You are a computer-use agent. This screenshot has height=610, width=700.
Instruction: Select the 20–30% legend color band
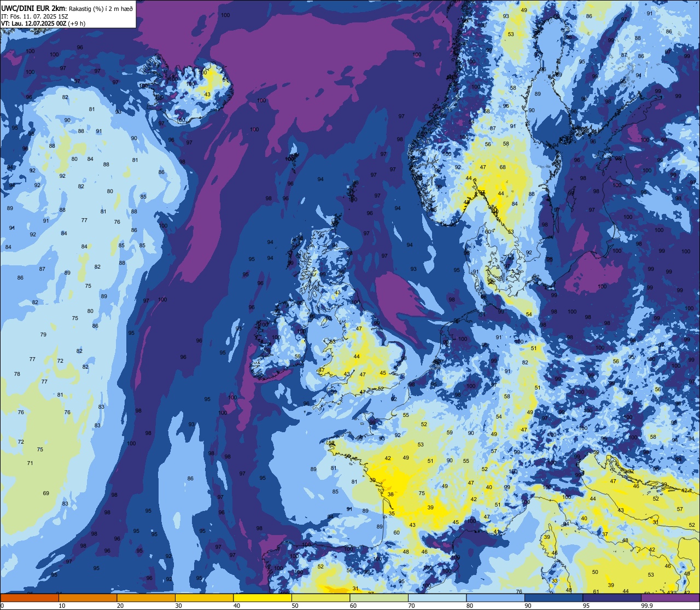click(x=146, y=598)
